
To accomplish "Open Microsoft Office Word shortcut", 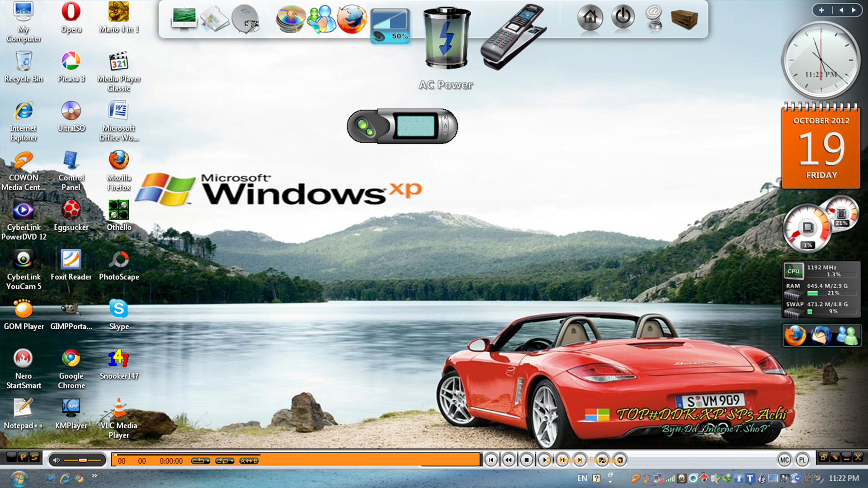I will click(x=119, y=121).
